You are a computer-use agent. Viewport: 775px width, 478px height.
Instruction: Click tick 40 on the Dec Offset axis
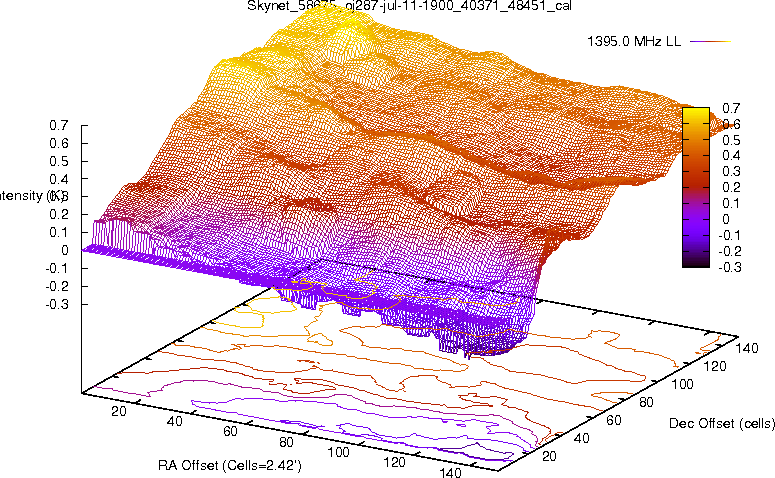[581, 438]
